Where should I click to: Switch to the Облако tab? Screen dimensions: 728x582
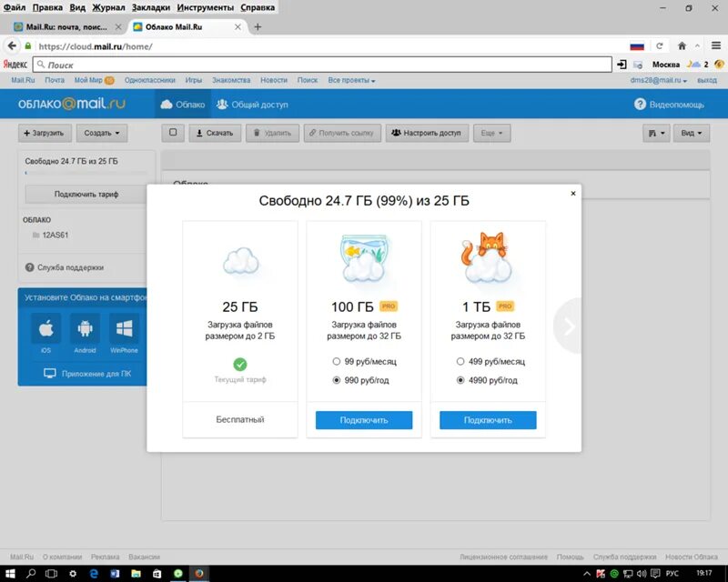pyautogui.click(x=183, y=105)
